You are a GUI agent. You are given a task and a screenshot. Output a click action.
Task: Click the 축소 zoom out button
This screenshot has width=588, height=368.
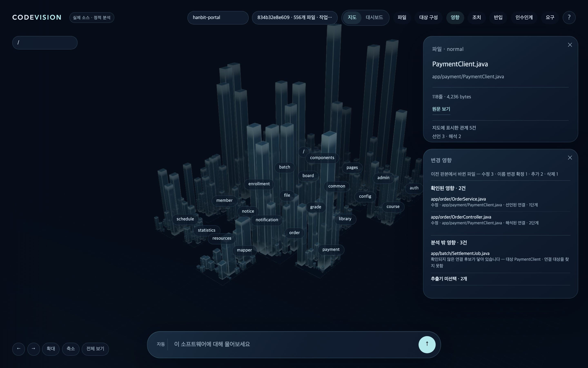71,349
